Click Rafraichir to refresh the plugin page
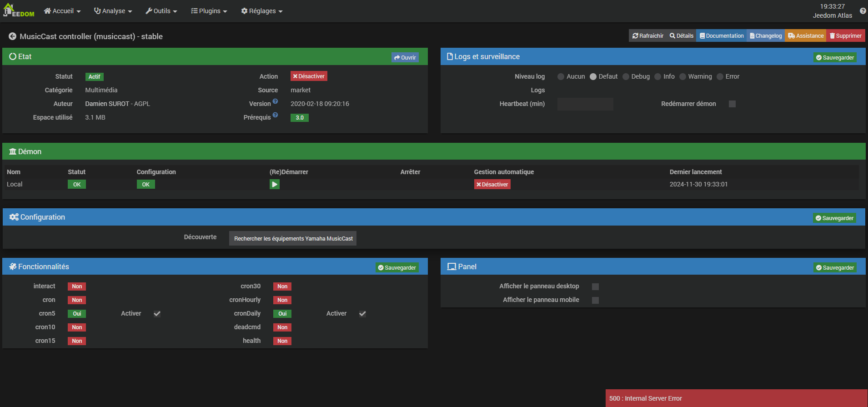868x407 pixels. click(x=647, y=36)
